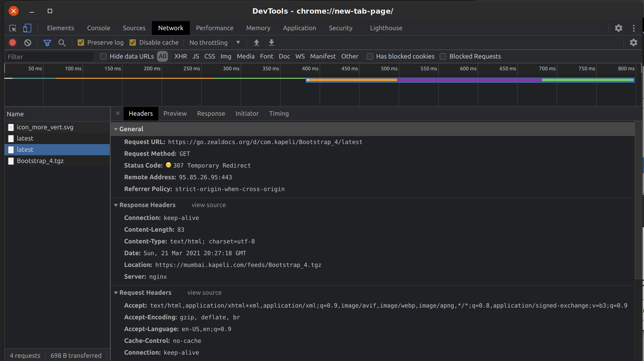
Task: Open DevTools settings gear
Action: 619,28
